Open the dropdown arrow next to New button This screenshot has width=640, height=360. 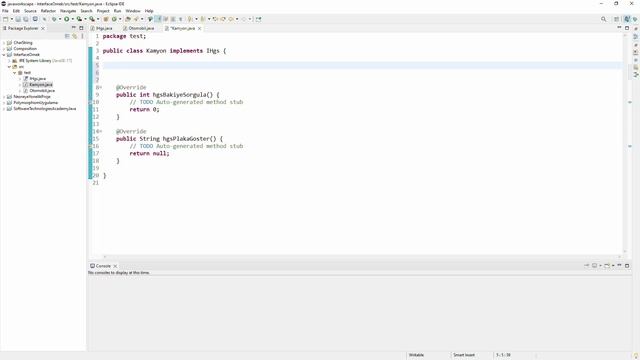(12, 19)
